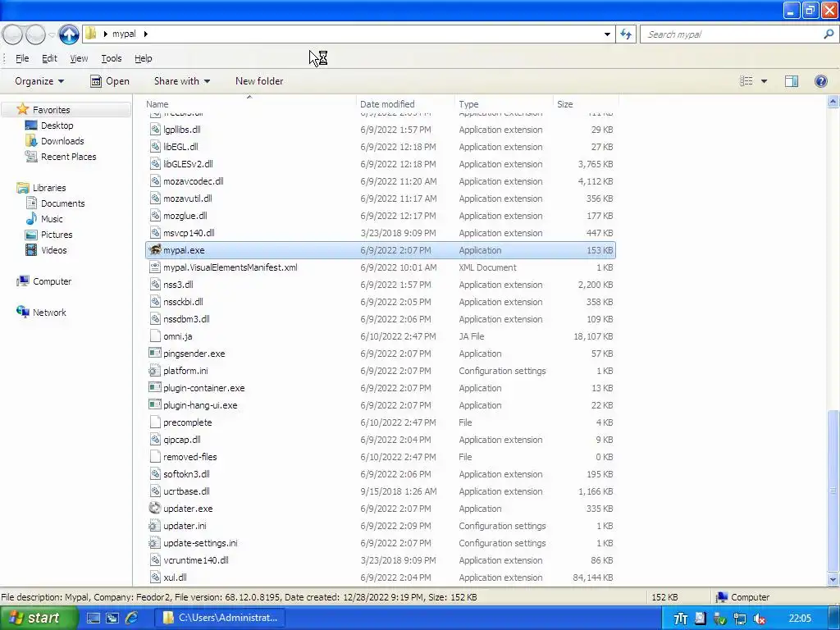Screen dimensions: 840x630
Task: Click the platform.ini settings file icon
Action: [x=155, y=370]
